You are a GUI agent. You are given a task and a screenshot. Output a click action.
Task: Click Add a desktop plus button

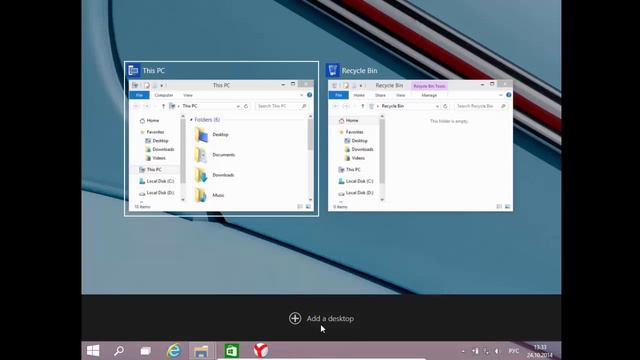[295, 318]
